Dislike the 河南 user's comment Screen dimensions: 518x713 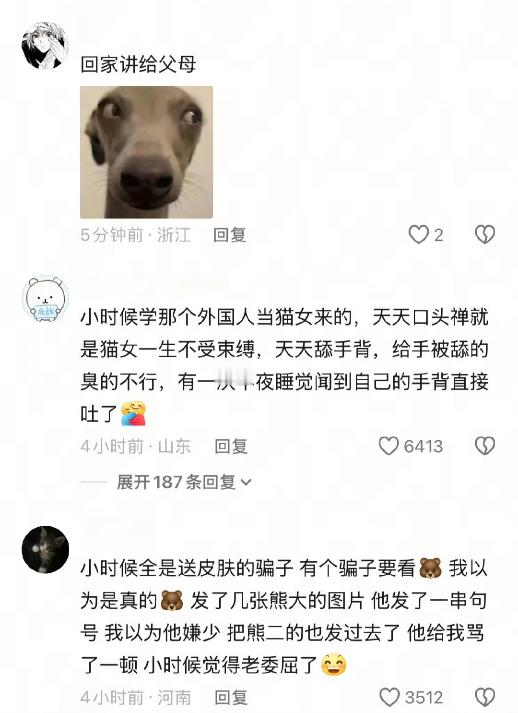point(485,697)
